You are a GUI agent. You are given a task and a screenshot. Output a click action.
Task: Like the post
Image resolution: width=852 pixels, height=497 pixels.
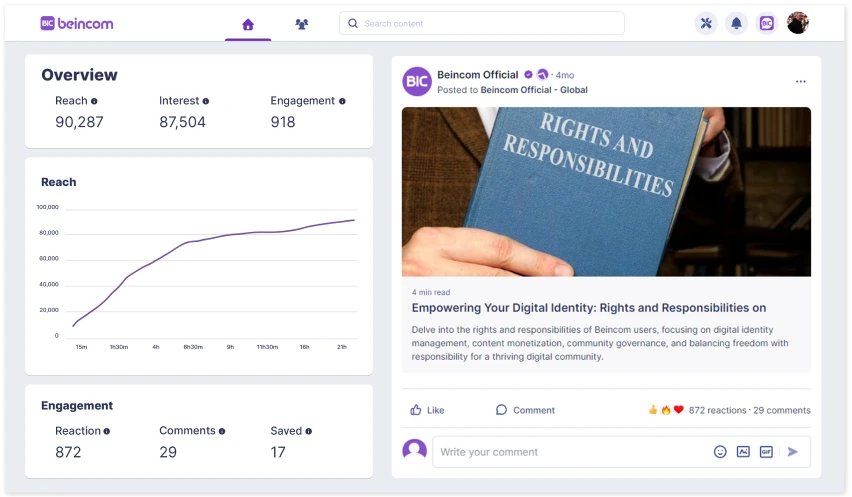[x=427, y=410]
